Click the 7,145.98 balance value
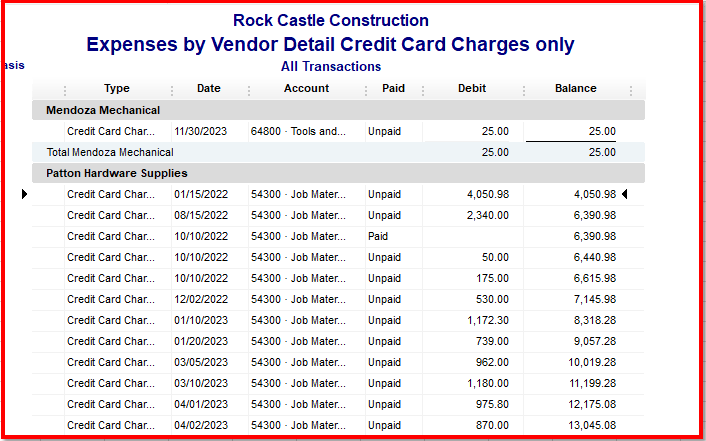 tap(594, 300)
